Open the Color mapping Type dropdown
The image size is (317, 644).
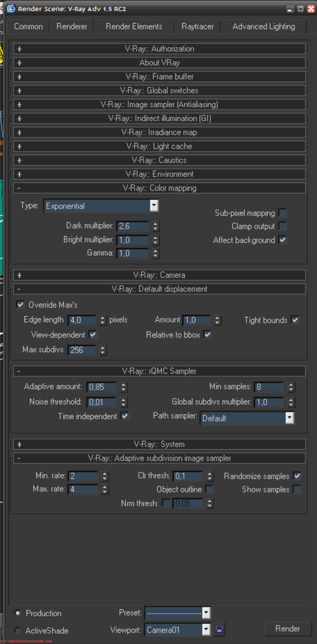pyautogui.click(x=154, y=206)
